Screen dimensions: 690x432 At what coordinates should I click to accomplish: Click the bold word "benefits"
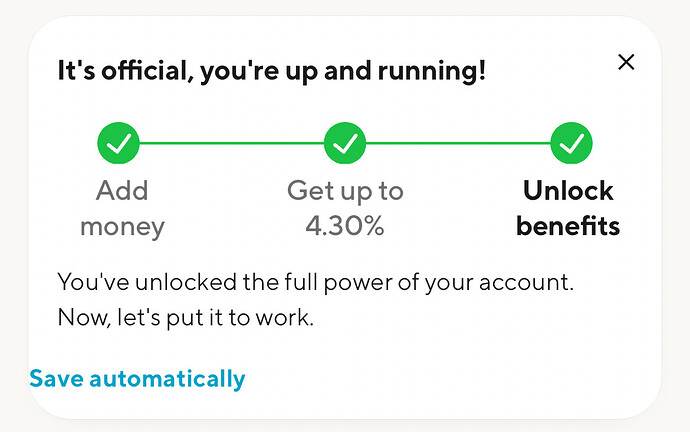click(568, 226)
